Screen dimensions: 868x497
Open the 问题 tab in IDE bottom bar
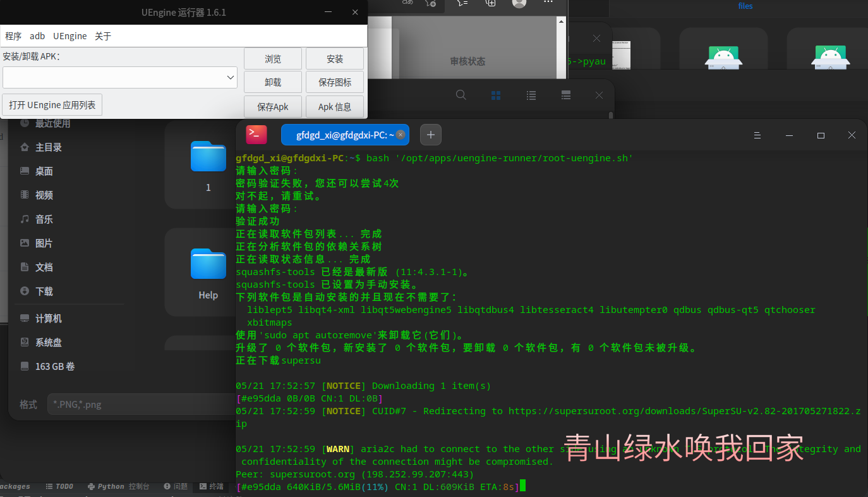point(176,486)
